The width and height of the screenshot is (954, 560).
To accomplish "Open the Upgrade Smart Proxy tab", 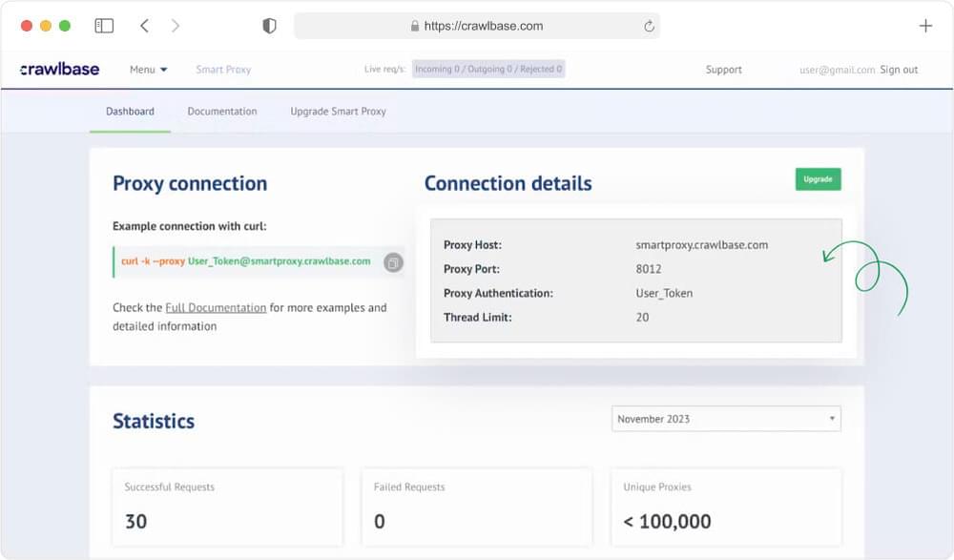I will pyautogui.click(x=337, y=112).
